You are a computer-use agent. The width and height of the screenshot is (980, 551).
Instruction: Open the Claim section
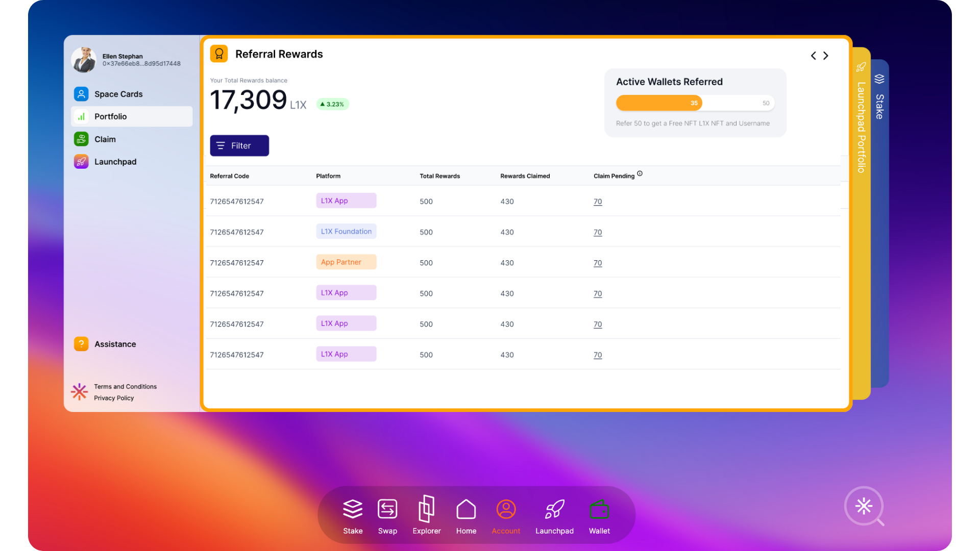(x=105, y=139)
